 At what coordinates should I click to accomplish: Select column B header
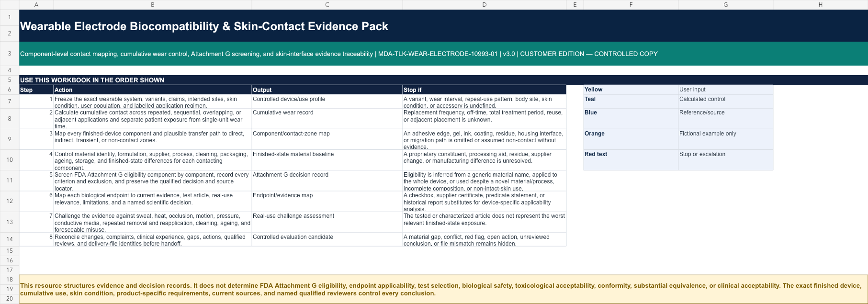point(153,4)
